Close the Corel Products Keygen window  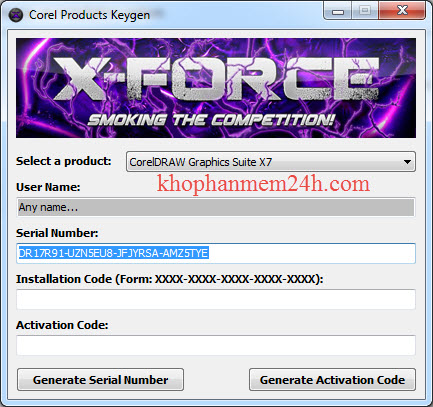pos(402,11)
